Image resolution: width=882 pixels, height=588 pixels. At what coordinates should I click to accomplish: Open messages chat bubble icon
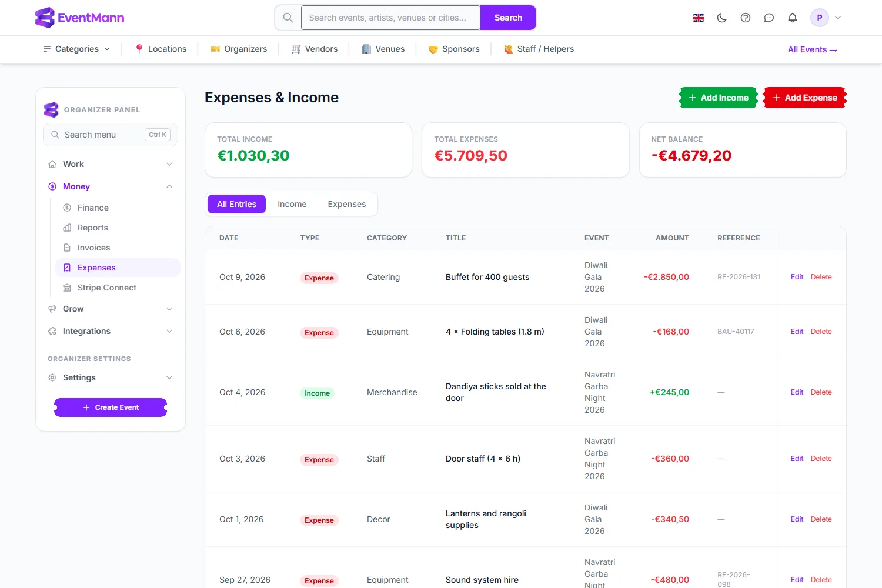coord(769,18)
